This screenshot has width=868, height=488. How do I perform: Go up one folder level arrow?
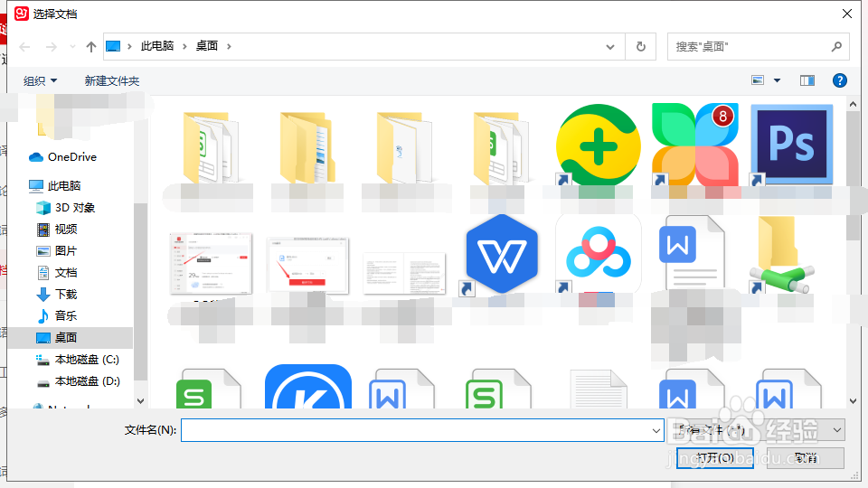pyautogui.click(x=91, y=47)
